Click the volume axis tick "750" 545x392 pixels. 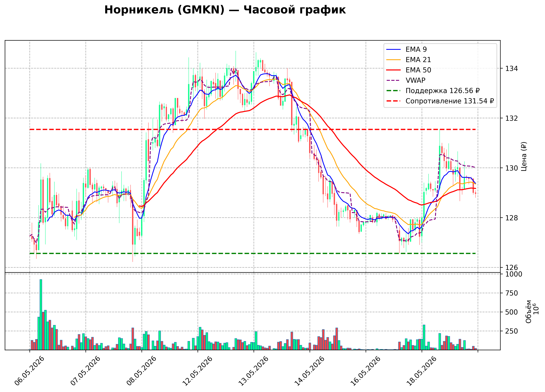(x=512, y=293)
